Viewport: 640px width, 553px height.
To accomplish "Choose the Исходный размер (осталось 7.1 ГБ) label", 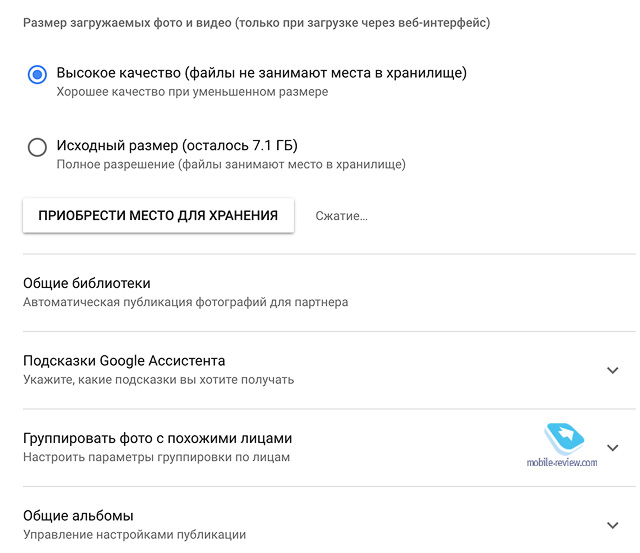I will tap(177, 145).
